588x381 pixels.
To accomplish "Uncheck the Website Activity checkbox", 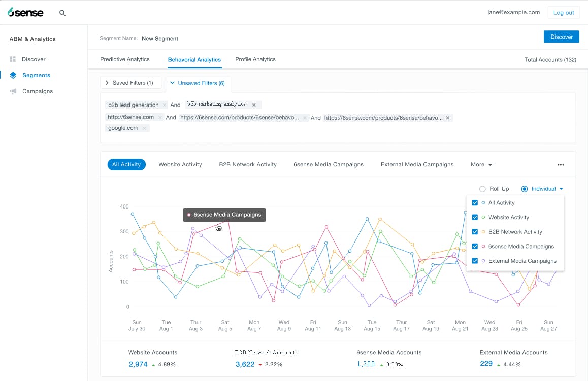I will coord(475,218).
